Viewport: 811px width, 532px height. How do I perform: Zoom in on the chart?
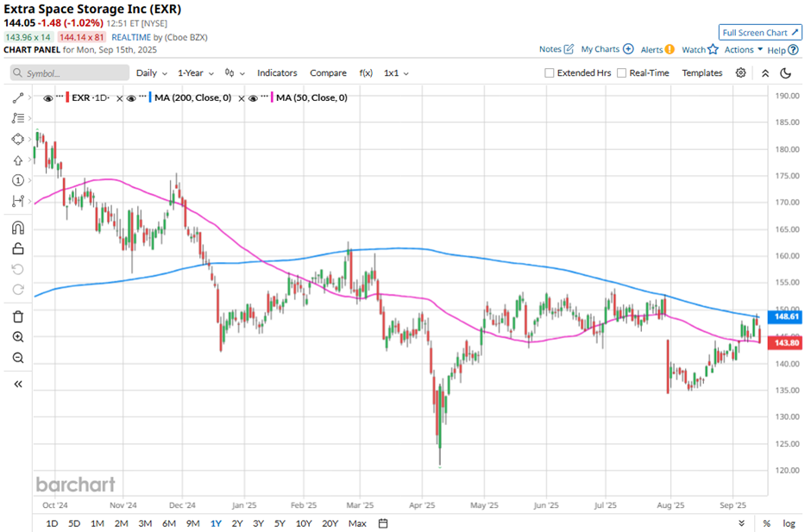click(x=18, y=337)
